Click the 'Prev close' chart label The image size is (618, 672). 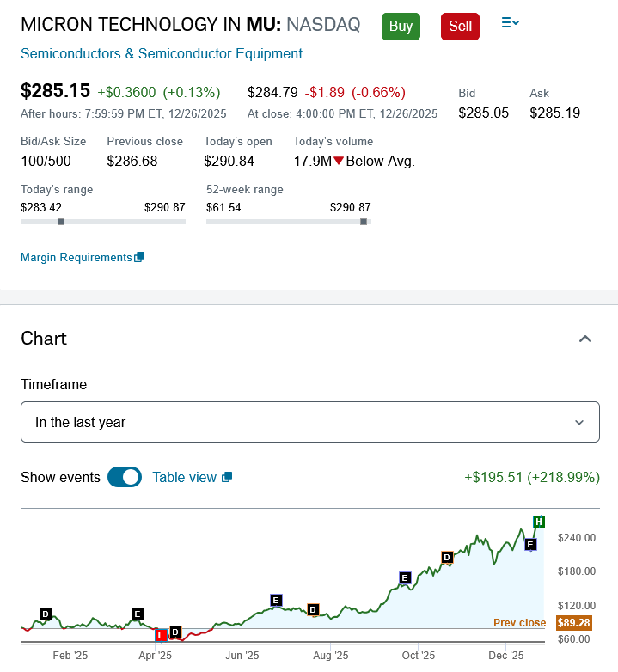519,623
